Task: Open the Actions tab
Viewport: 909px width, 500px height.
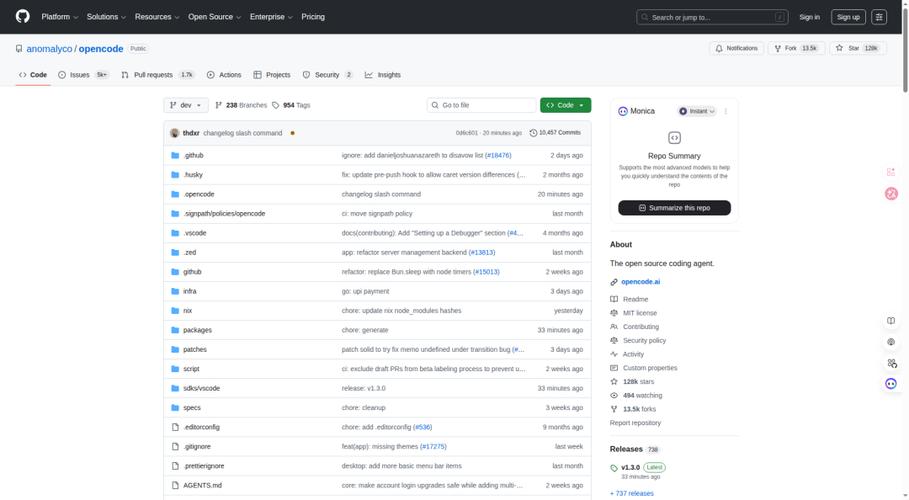Action: coord(224,75)
